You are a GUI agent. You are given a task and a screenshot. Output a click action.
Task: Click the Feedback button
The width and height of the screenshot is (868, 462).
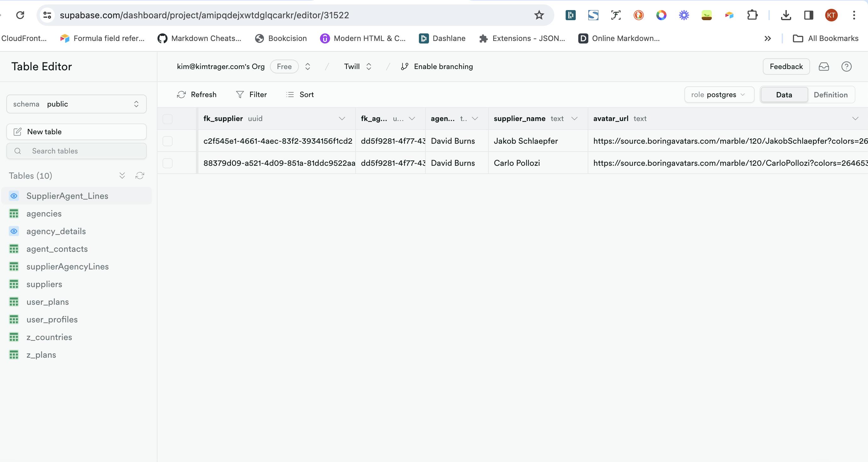point(786,67)
